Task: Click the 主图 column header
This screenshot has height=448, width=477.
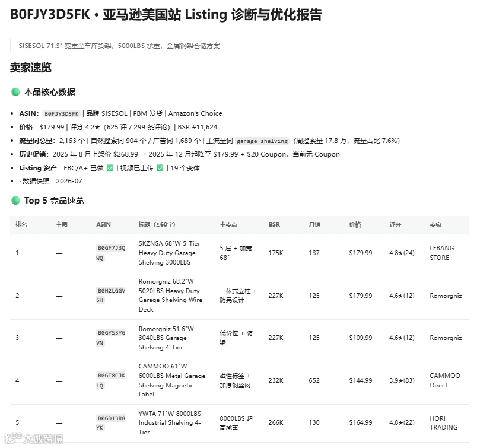Action: pyautogui.click(x=62, y=225)
